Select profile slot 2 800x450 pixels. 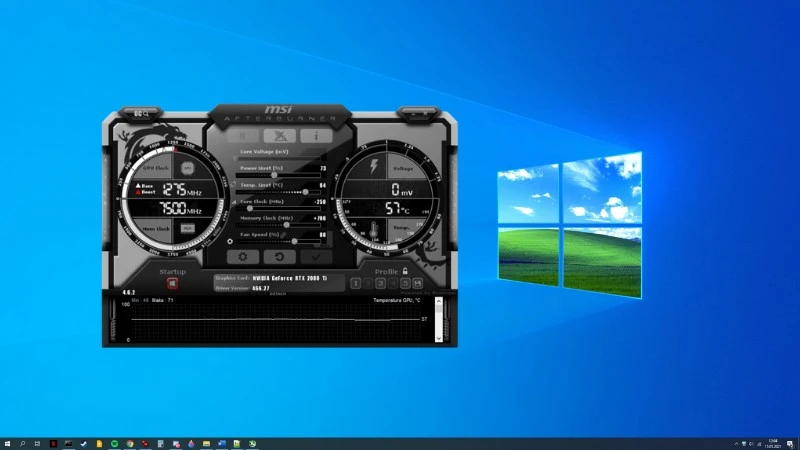[x=368, y=283]
